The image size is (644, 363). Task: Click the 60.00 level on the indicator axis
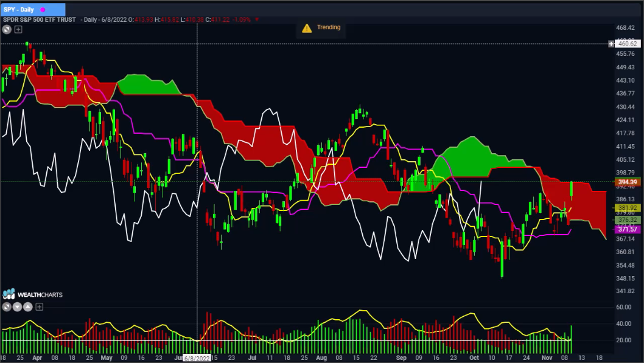click(x=624, y=307)
